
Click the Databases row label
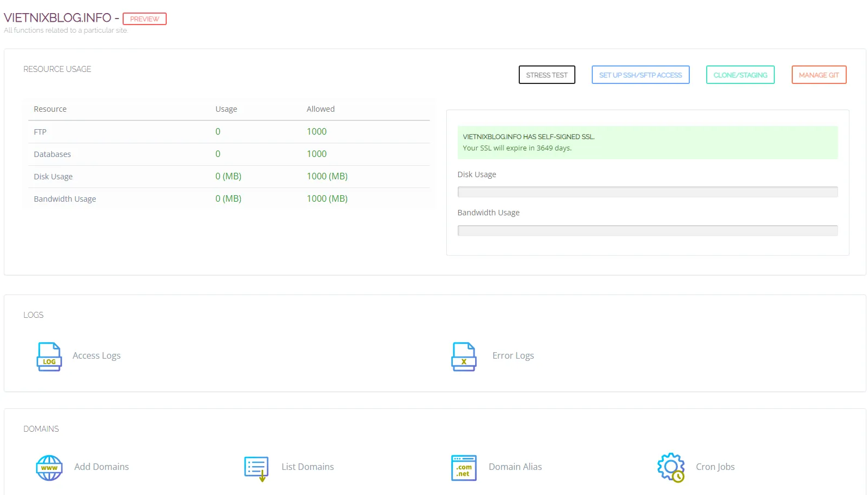coord(52,154)
